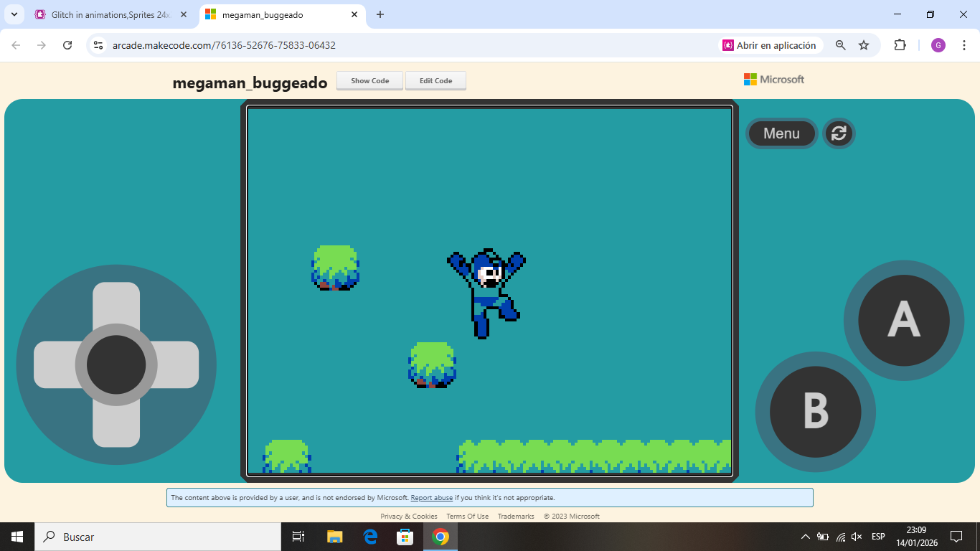Image resolution: width=980 pixels, height=551 pixels.
Task: Open the Chrome three-dot menu
Action: pos(964,45)
